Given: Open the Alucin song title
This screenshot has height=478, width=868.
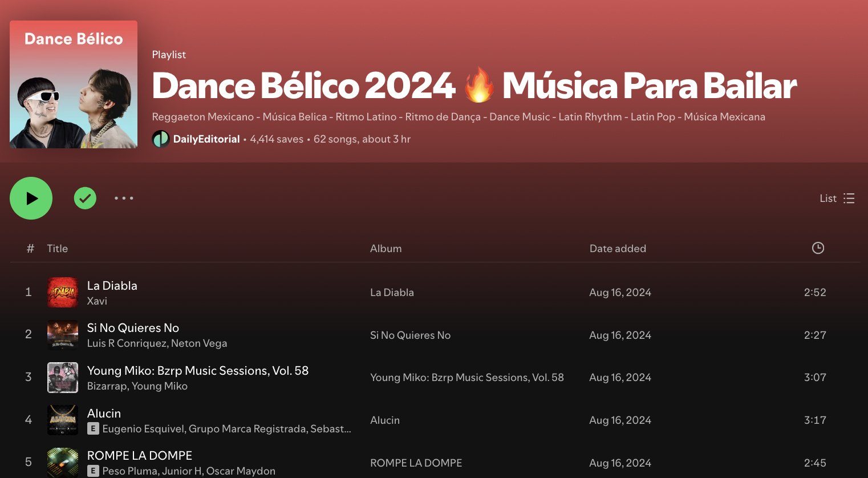Looking at the screenshot, I should (x=104, y=413).
